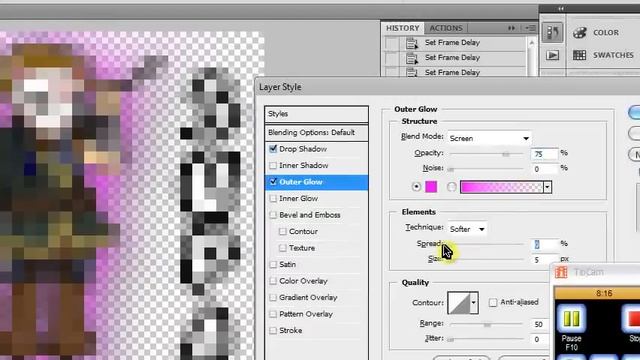Viewport: 640px width, 360px height.
Task: Click the pink gradient preview bar
Action: click(x=502, y=187)
